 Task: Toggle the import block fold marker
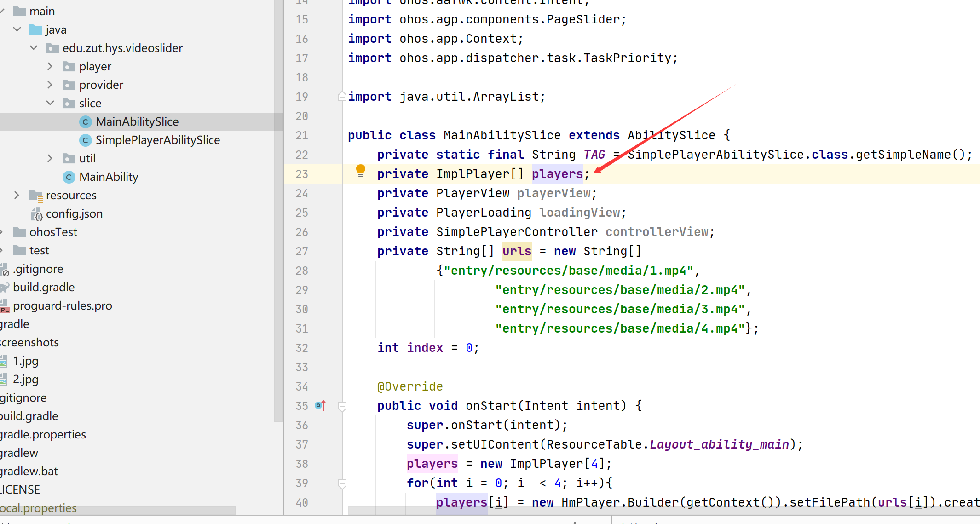pyautogui.click(x=342, y=97)
